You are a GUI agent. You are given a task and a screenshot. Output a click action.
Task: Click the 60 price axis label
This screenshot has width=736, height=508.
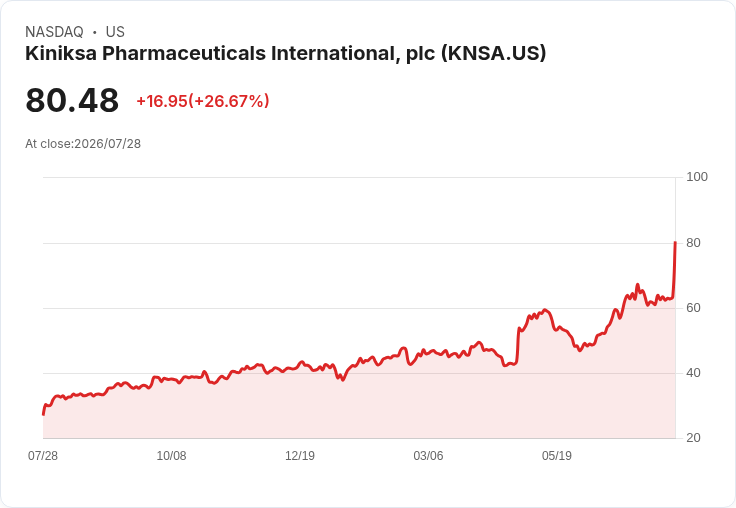(x=693, y=308)
